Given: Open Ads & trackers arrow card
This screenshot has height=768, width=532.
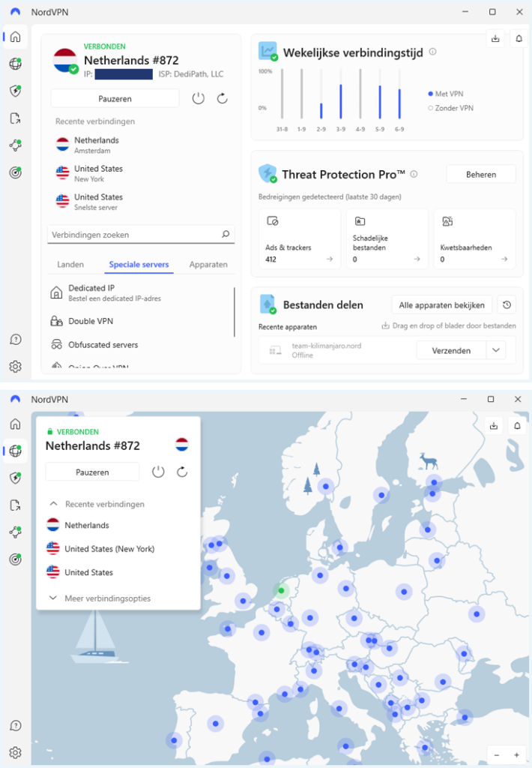Looking at the screenshot, I should click(x=330, y=259).
